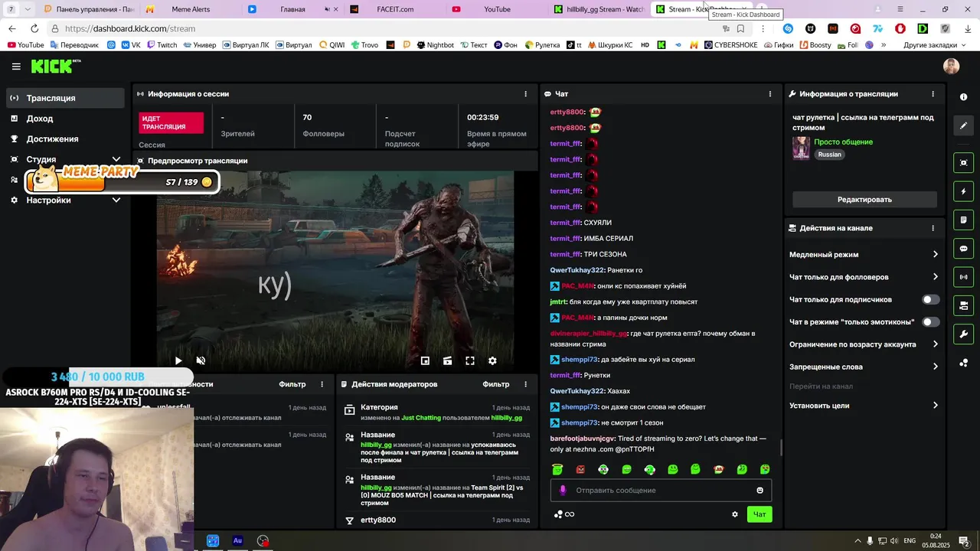Open Adobe Audition from taskbar
Image resolution: width=980 pixels, height=551 pixels.
tap(237, 540)
